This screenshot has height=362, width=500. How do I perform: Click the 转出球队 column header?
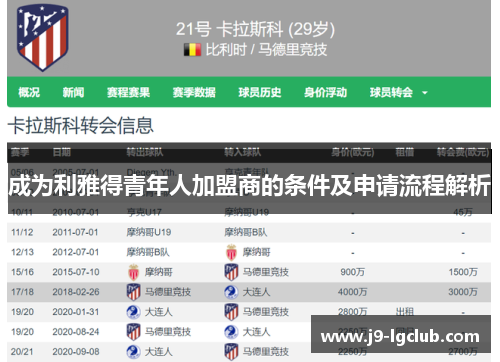[145, 152]
